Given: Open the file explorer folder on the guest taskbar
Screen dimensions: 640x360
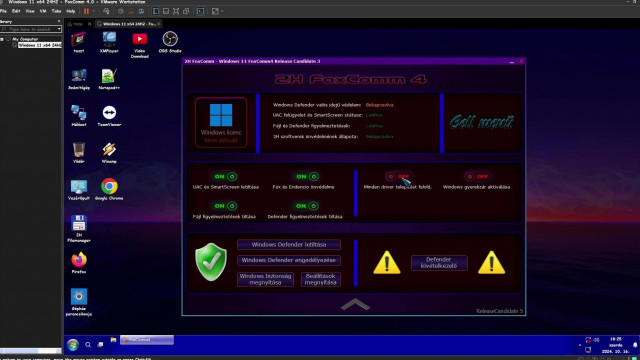Looking at the screenshot, I should (x=113, y=340).
